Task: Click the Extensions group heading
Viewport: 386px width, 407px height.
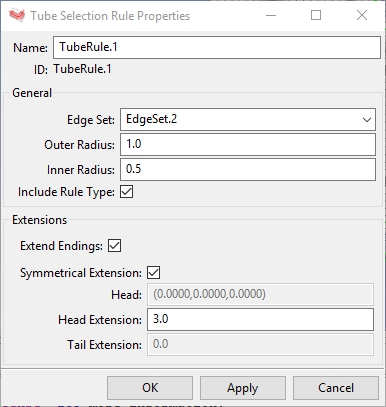Action: tap(40, 220)
